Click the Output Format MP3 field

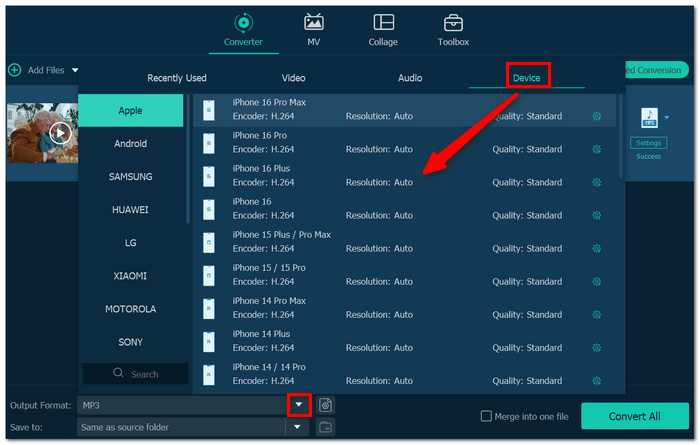click(x=182, y=405)
